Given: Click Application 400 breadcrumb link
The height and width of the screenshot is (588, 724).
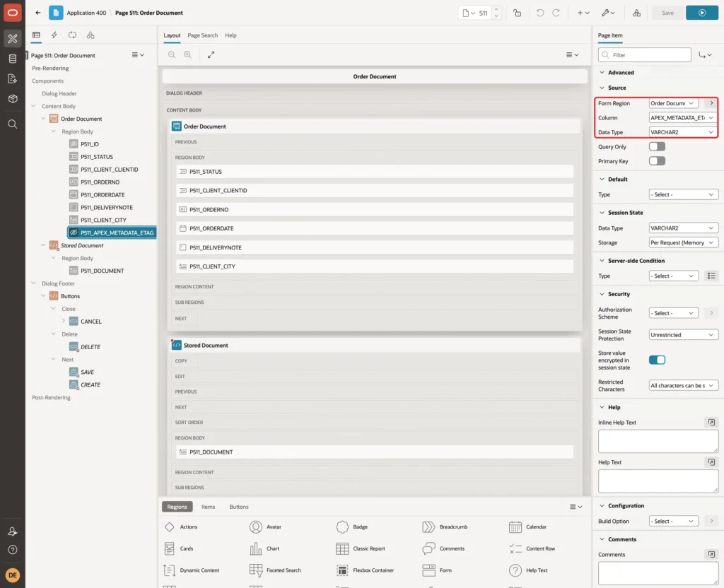Looking at the screenshot, I should [x=86, y=13].
